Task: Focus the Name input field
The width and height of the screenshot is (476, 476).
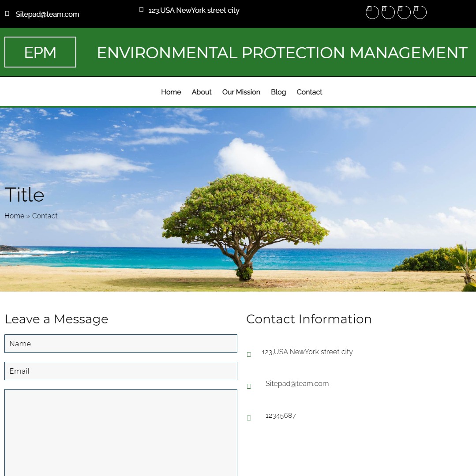Action: [121, 344]
